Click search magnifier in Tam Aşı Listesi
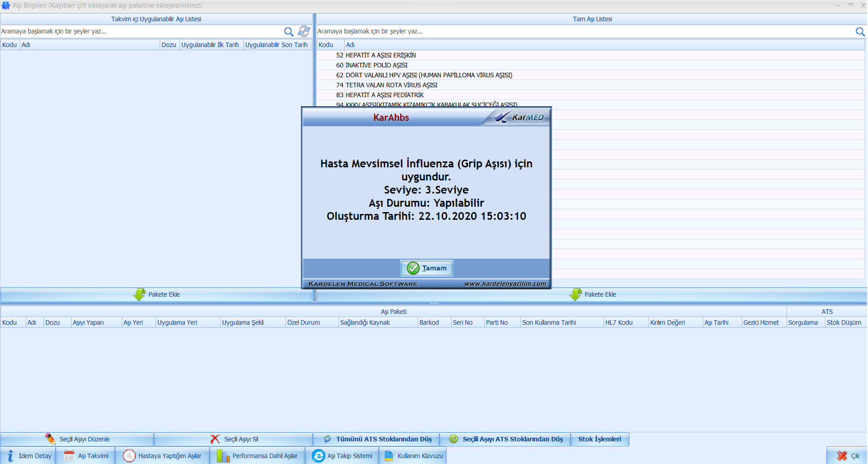 tap(860, 32)
